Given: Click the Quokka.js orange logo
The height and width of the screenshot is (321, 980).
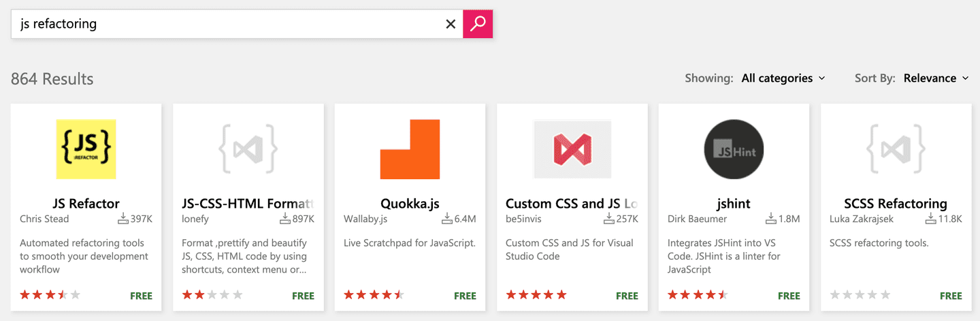Looking at the screenshot, I should pos(410,149).
